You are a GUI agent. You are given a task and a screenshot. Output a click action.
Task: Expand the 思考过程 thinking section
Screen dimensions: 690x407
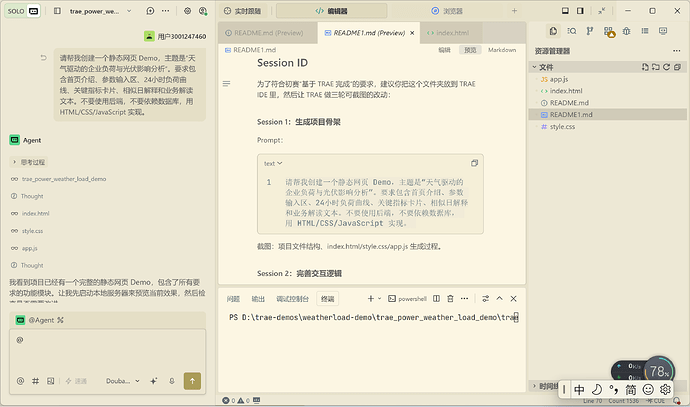coord(29,162)
